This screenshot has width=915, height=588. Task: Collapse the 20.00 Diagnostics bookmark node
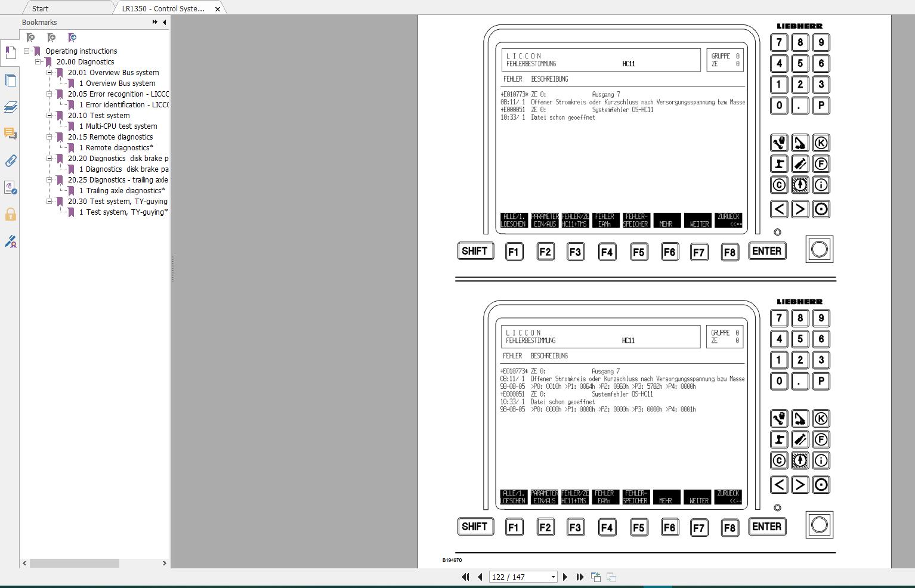(x=37, y=61)
